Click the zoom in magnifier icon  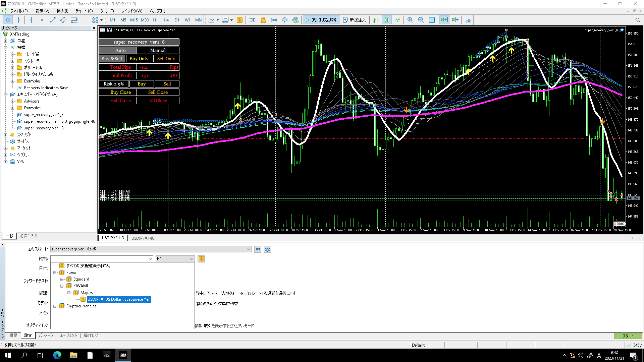tap(410, 20)
